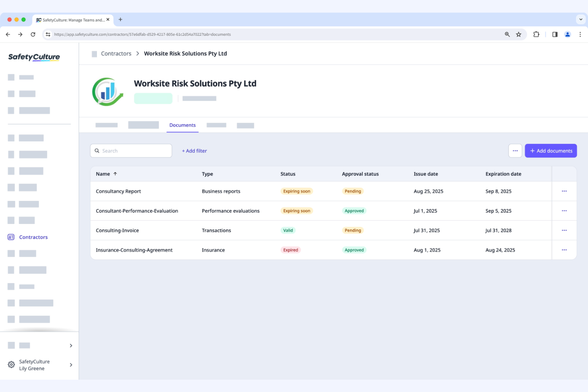Screen dimensions: 588x392
Task: Open the browser extensions puzzle icon
Action: point(536,34)
